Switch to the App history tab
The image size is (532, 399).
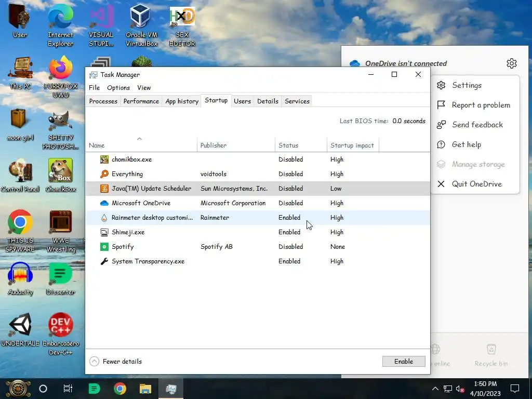pyautogui.click(x=182, y=101)
